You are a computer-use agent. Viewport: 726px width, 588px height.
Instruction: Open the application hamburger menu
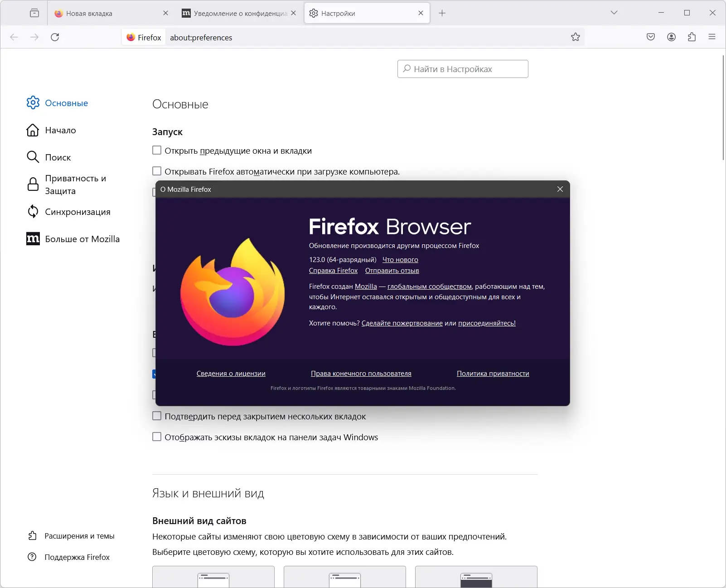(x=712, y=37)
